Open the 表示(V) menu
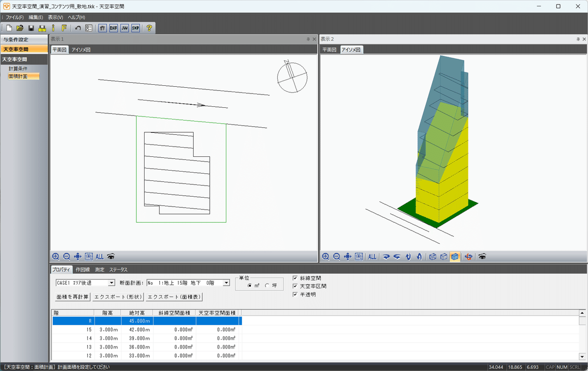Viewport: 588px width, 371px height. (55, 17)
